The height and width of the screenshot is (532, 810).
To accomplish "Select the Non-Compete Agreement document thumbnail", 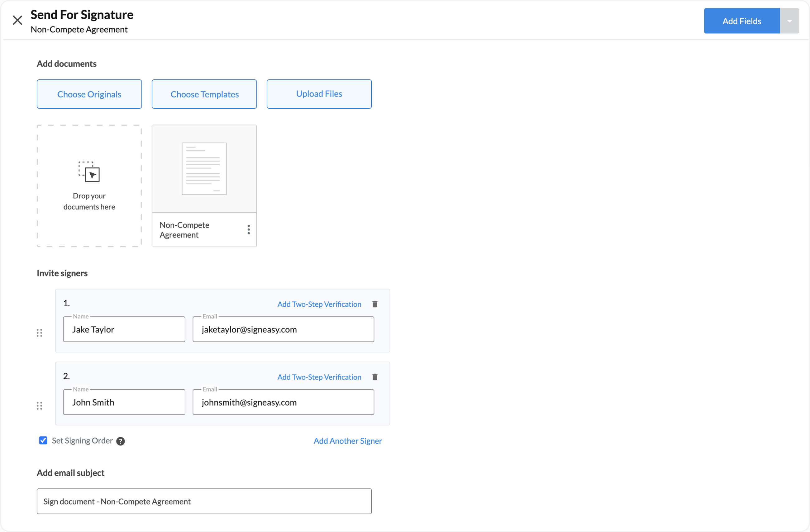I will click(x=204, y=169).
